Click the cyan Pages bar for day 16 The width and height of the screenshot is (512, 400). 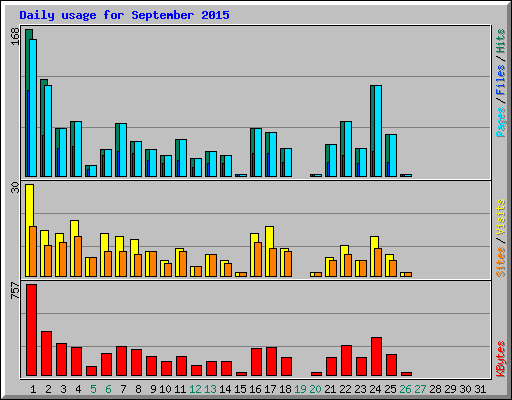[x=258, y=152]
